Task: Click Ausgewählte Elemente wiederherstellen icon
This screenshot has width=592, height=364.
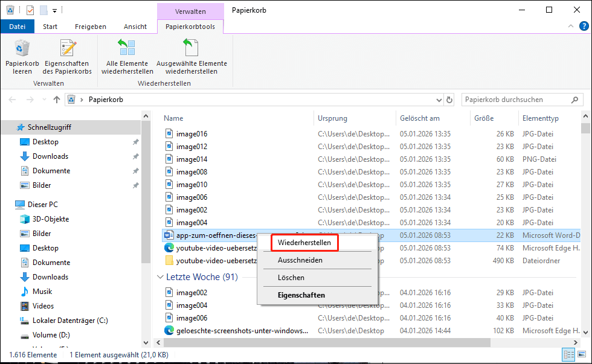Action: pos(191,49)
